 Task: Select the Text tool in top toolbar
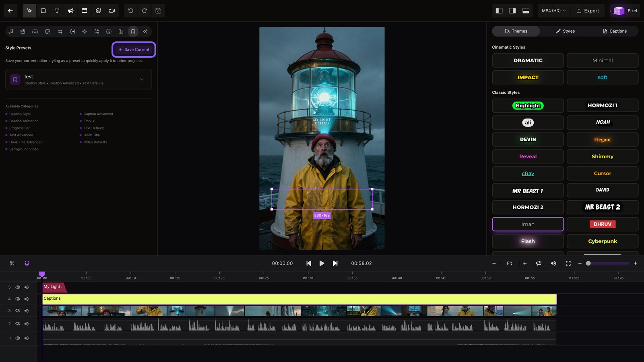(57, 11)
